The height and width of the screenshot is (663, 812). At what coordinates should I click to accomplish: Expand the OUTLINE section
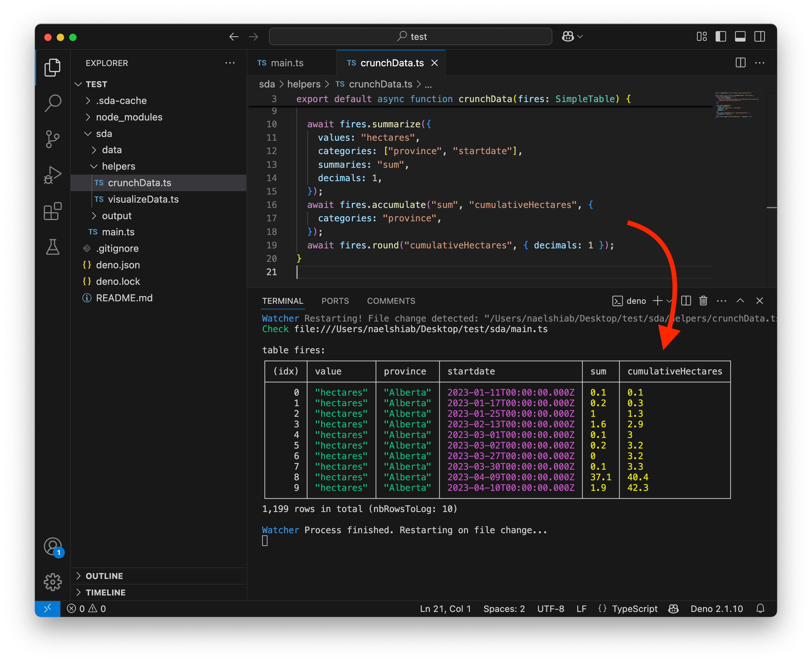(x=158, y=576)
